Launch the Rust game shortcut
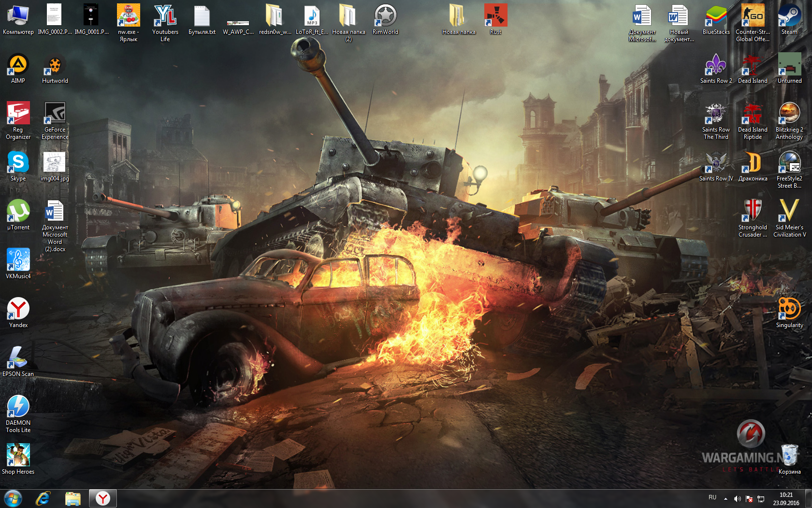812x508 pixels. click(495, 19)
